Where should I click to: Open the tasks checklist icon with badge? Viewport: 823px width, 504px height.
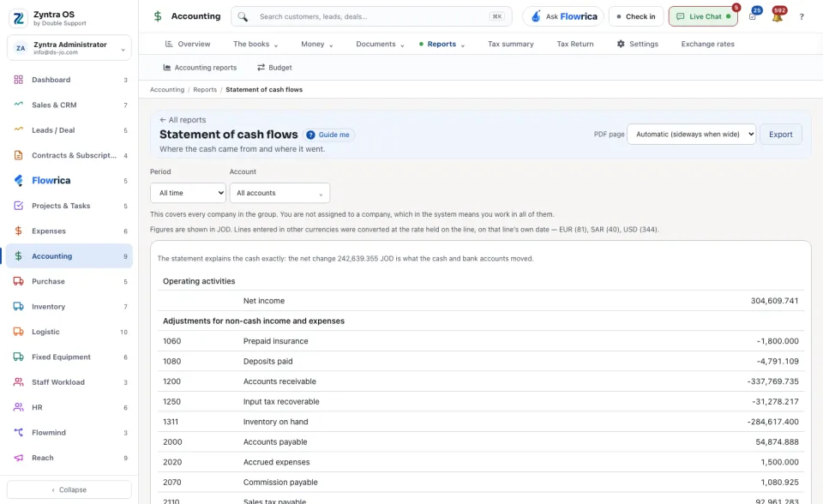point(753,17)
